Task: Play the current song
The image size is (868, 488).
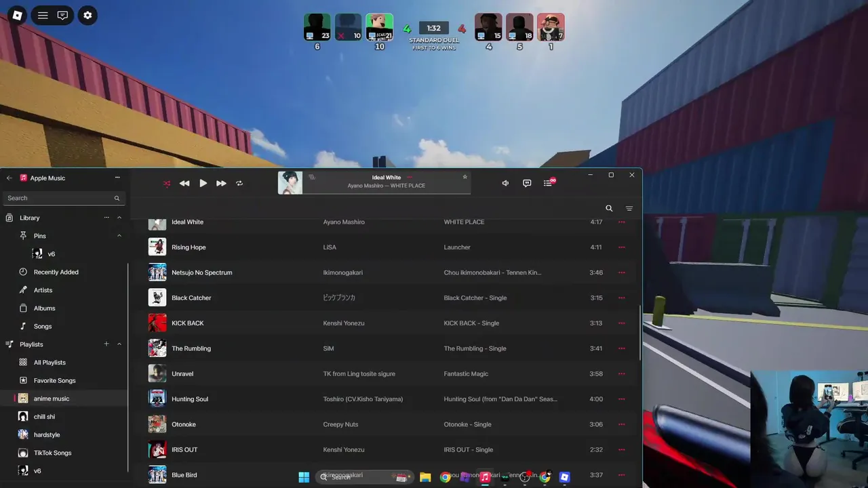Action: pyautogui.click(x=203, y=183)
